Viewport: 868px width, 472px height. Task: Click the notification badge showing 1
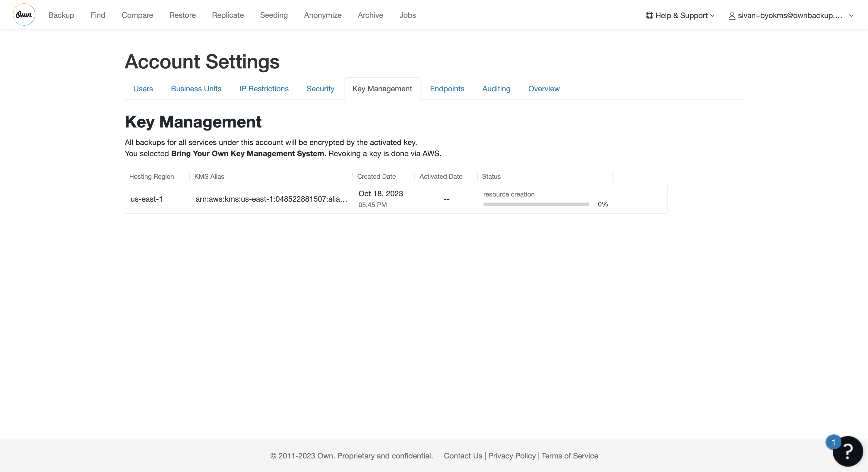pyautogui.click(x=833, y=442)
